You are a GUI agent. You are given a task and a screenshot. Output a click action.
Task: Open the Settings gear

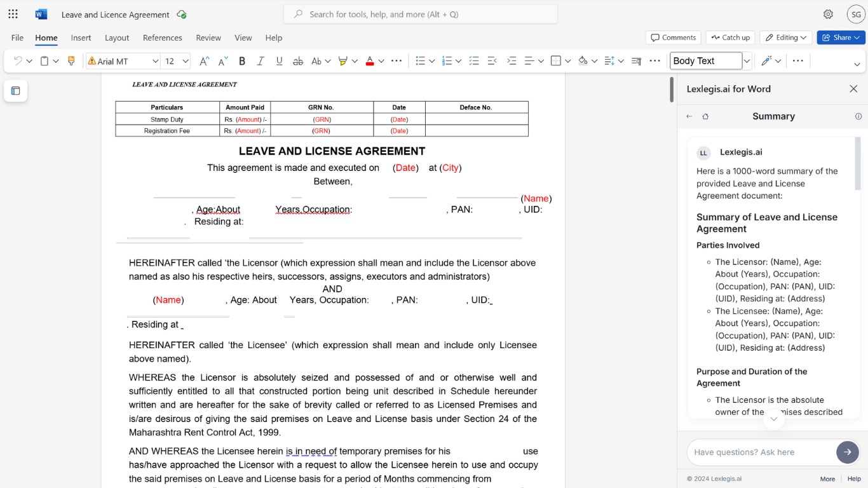tap(828, 14)
